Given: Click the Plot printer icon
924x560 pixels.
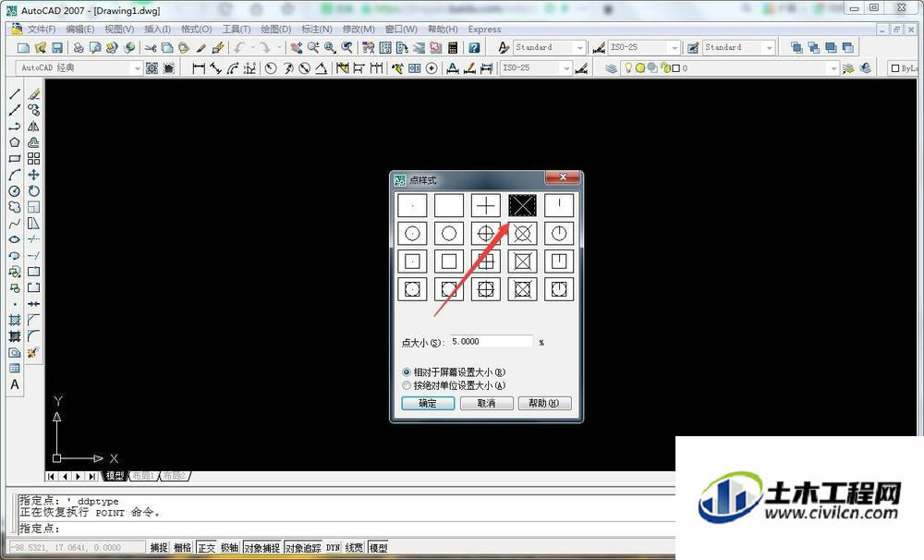Looking at the screenshot, I should pos(79,48).
